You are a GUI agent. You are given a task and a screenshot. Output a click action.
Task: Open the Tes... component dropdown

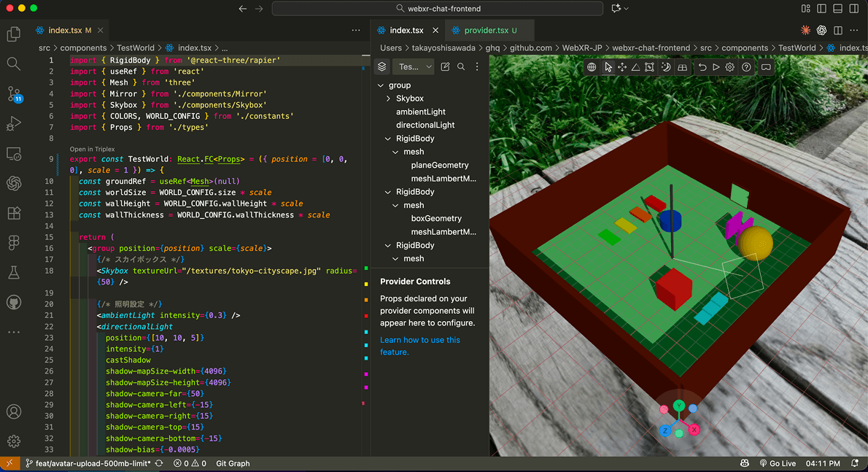point(412,66)
